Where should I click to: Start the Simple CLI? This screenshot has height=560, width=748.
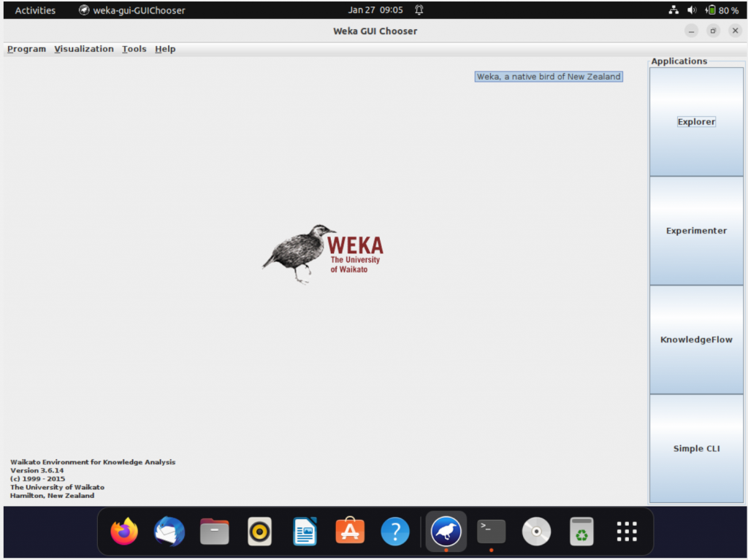pyautogui.click(x=696, y=448)
